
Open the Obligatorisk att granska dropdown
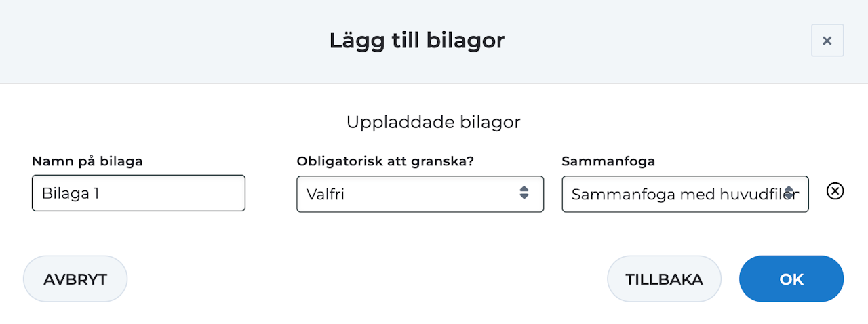[420, 194]
